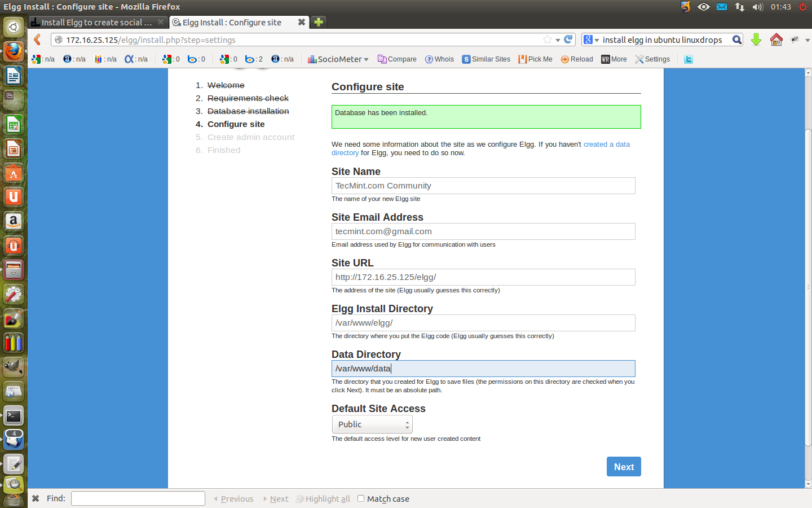812x508 pixels.
Task: Open the 'created a data directory' link
Action: point(480,148)
